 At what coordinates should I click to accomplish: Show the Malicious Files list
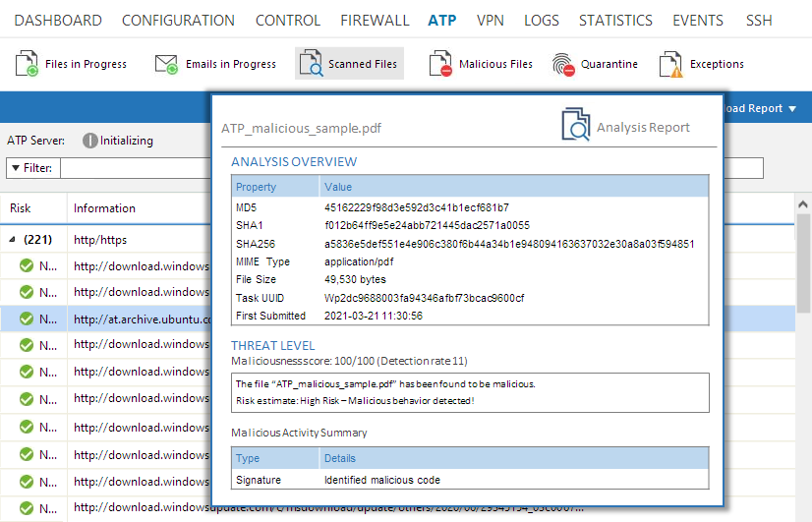[x=442, y=64]
